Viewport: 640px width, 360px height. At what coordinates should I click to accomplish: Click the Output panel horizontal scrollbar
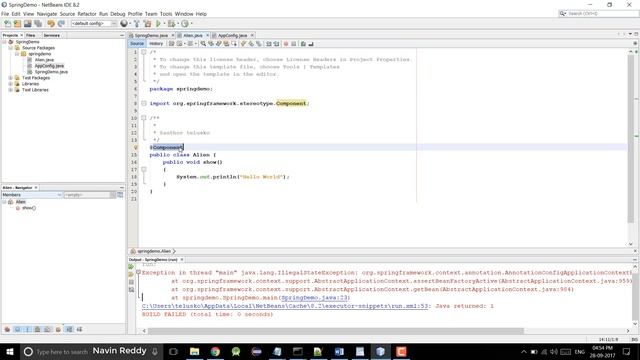click(x=336, y=331)
